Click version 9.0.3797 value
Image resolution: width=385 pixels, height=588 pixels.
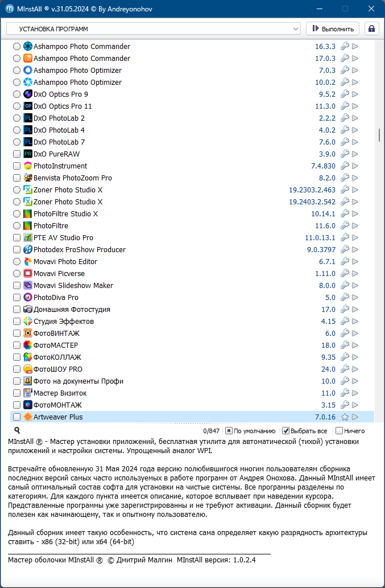[321, 250]
